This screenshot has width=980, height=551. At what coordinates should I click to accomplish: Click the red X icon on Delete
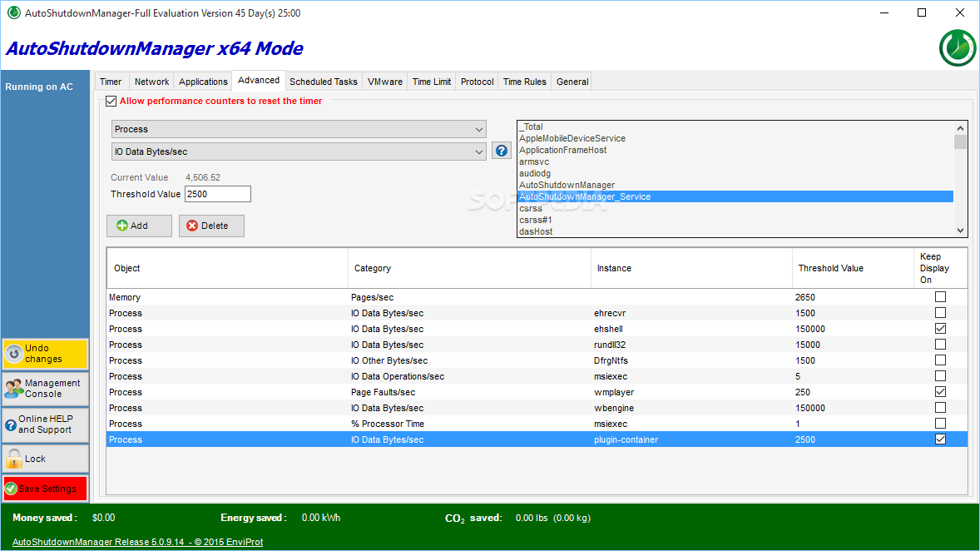click(192, 226)
